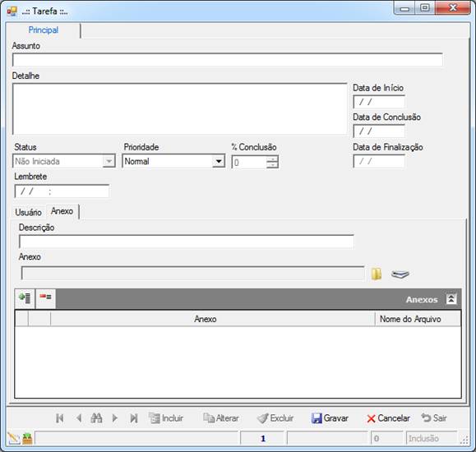Select the Anexo tab
The height and width of the screenshot is (452, 476).
pos(62,211)
